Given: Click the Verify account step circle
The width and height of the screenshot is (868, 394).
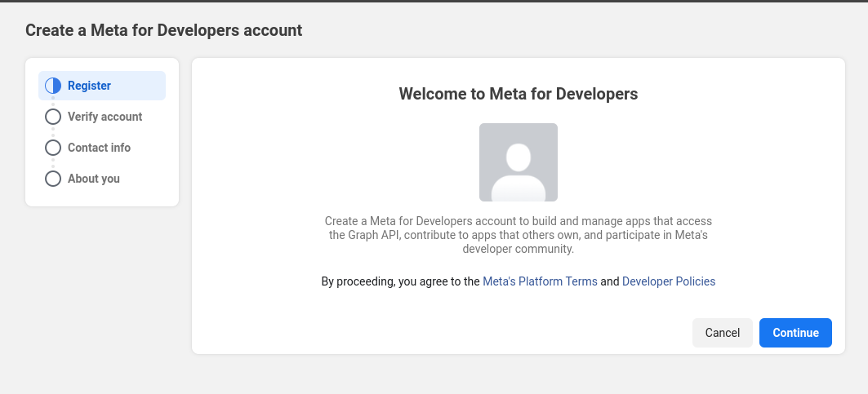Looking at the screenshot, I should (x=53, y=117).
